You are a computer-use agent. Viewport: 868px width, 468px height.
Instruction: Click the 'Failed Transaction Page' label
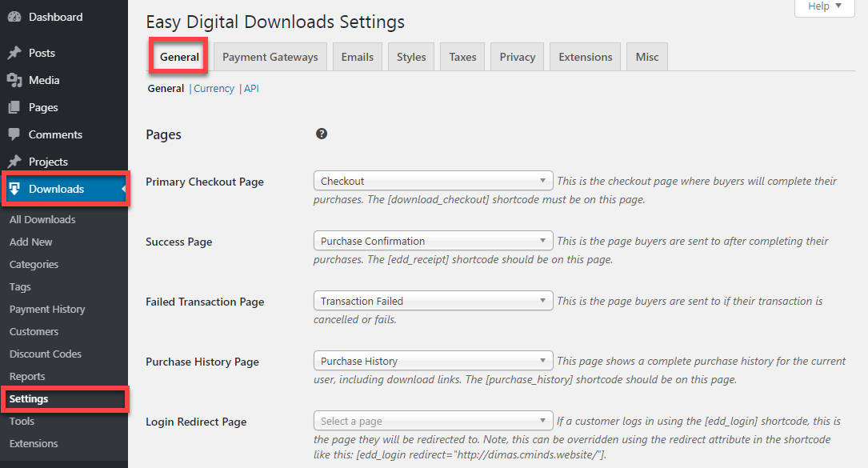pyautogui.click(x=205, y=302)
